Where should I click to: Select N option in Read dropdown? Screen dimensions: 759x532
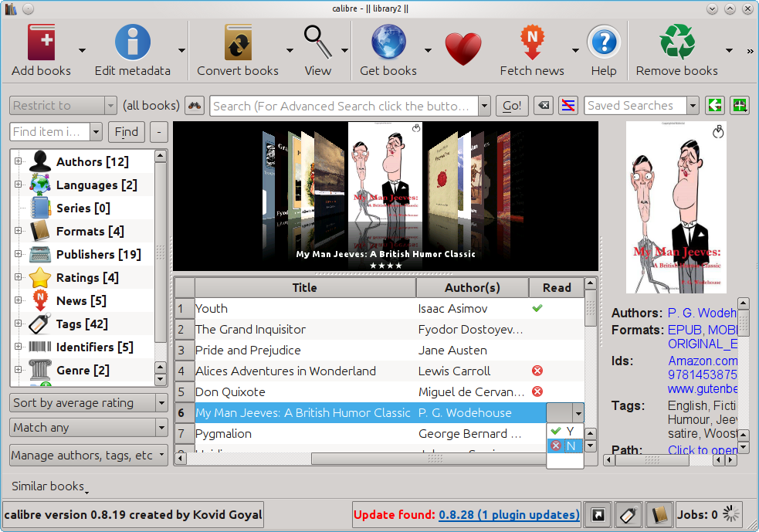click(x=564, y=446)
